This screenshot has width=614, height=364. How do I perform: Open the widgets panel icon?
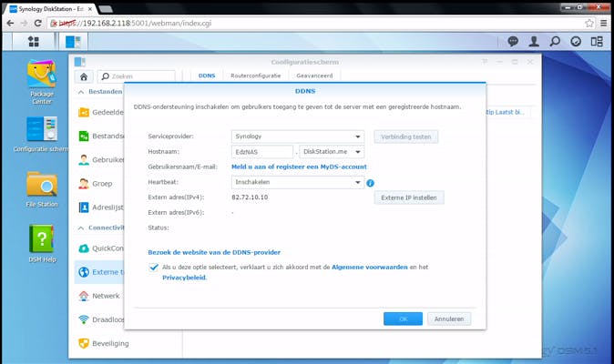tap(597, 42)
